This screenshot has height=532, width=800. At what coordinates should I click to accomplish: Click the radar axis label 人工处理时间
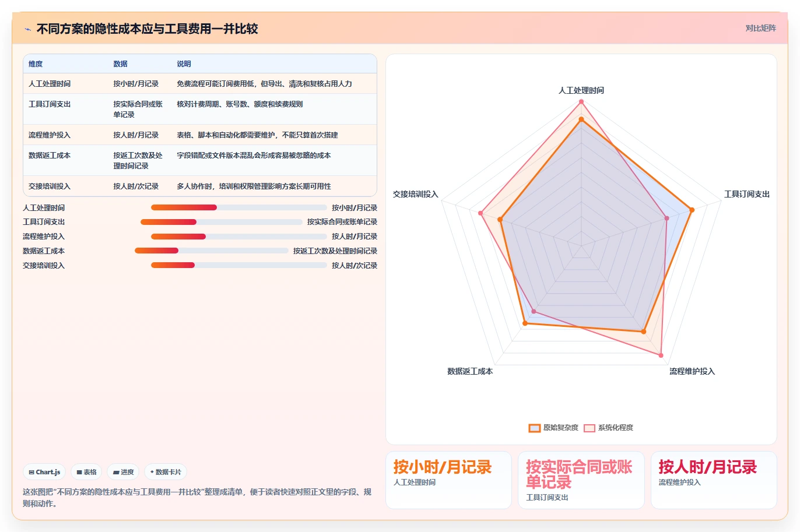(x=581, y=90)
